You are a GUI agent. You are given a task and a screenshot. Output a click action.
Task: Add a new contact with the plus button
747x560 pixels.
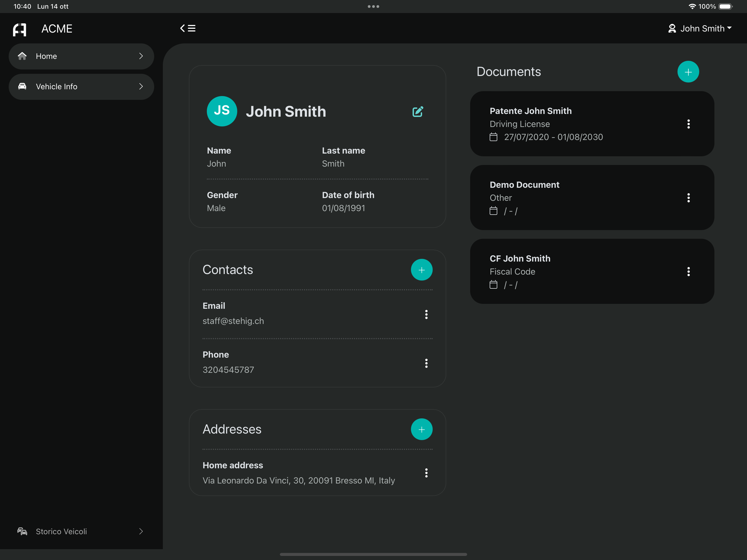422,270
